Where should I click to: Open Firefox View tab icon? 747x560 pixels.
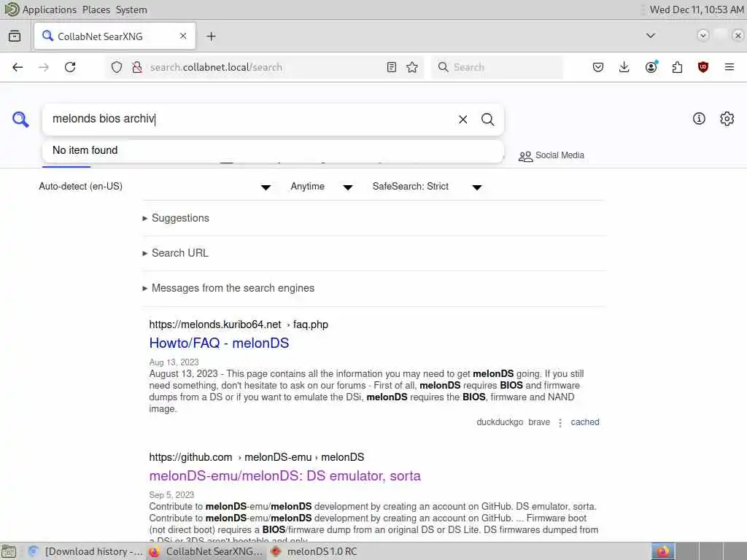pyautogui.click(x=15, y=36)
